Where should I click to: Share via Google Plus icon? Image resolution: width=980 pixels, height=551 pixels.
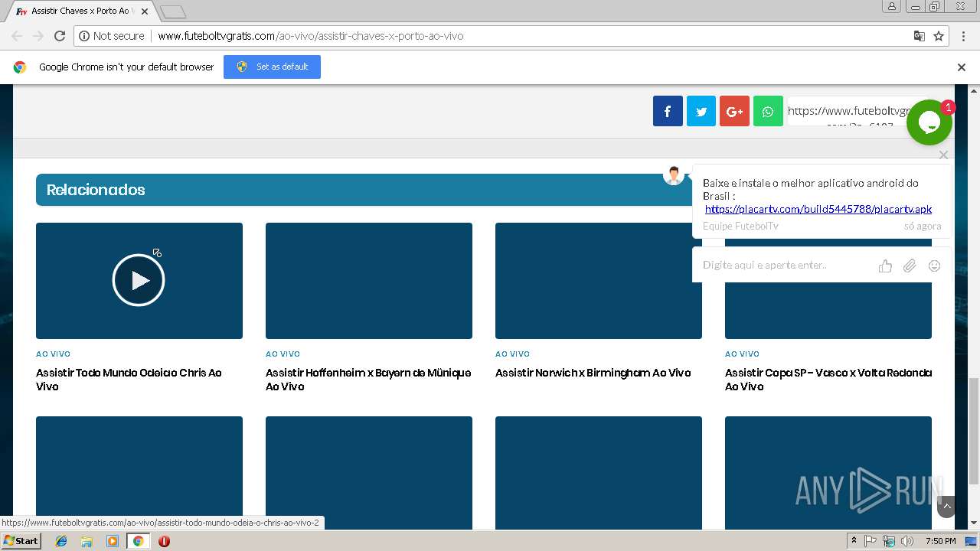(x=734, y=111)
